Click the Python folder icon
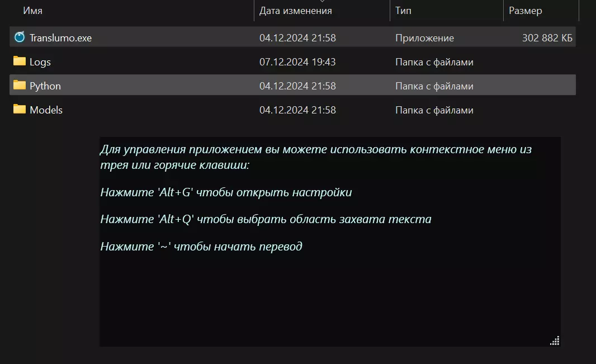This screenshot has width=596, height=364. (x=20, y=86)
